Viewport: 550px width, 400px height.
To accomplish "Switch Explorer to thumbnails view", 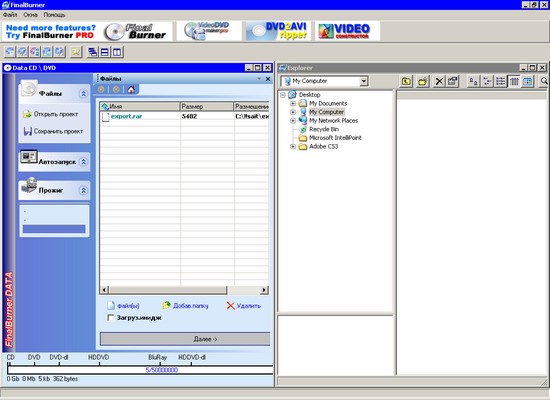I will [528, 81].
